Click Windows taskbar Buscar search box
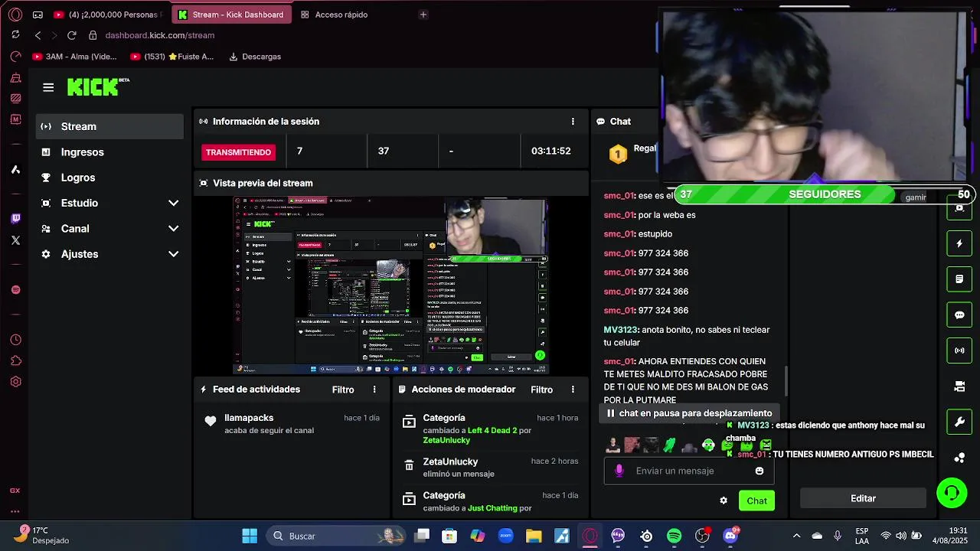 pos(336,536)
